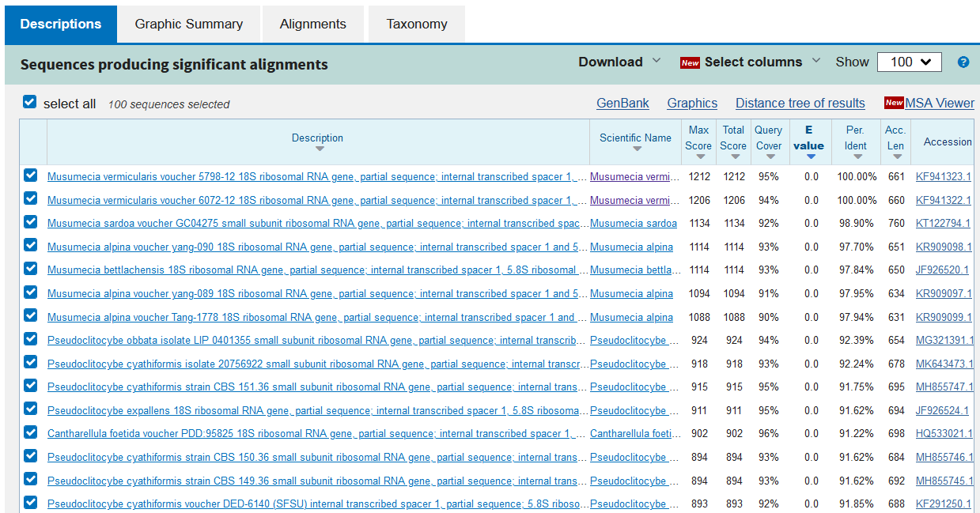
Task: Sort by Max Score using its arrow
Action: pos(699,157)
